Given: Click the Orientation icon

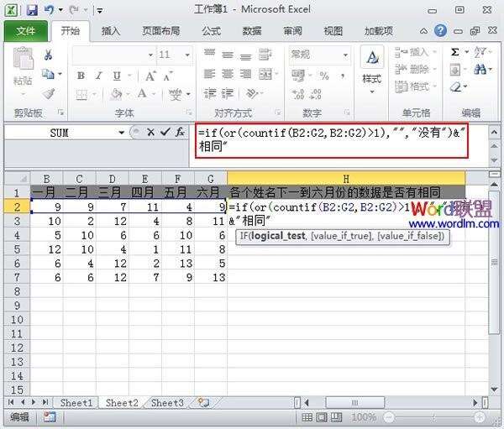Looking at the screenshot, I should click(x=252, y=93).
